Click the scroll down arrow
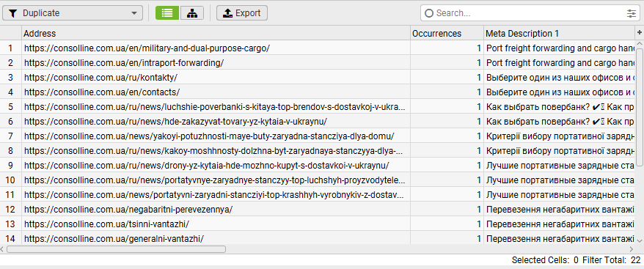This screenshot has width=644, height=269. (x=640, y=240)
